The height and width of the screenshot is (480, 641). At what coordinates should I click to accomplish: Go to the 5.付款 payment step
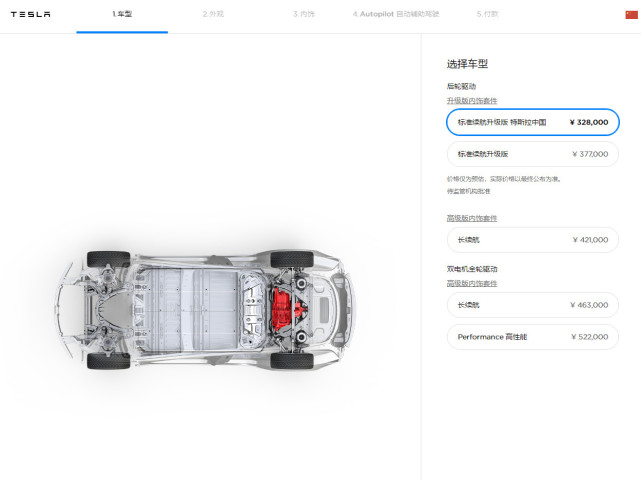coord(487,14)
